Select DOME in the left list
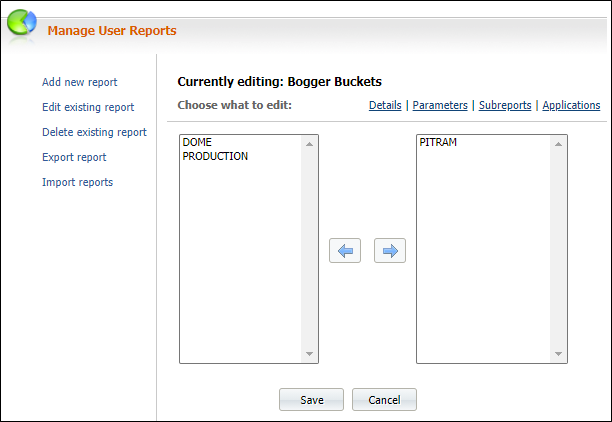Image resolution: width=612 pixels, height=422 pixels. coord(197,142)
